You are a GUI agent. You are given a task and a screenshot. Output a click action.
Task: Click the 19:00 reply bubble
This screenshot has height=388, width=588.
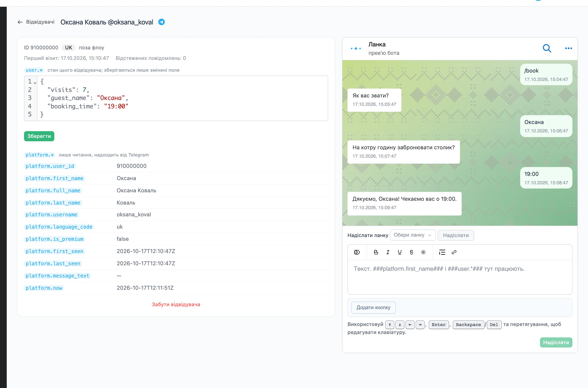[546, 178]
